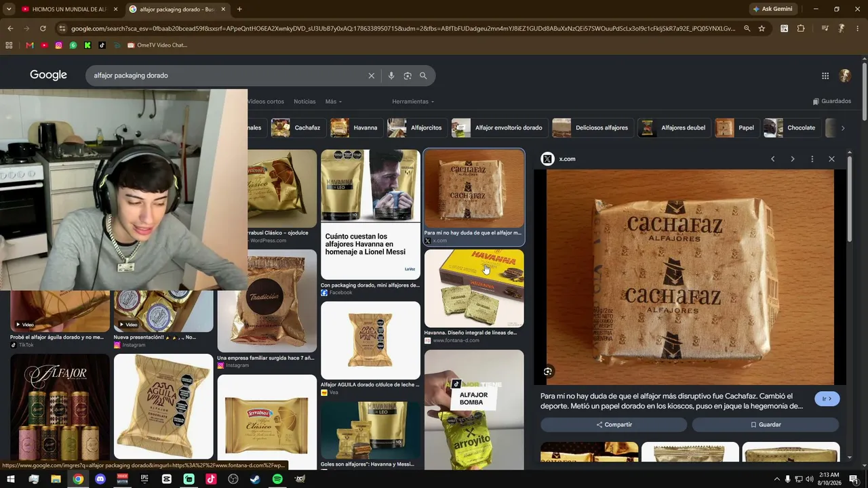868x488 pixels.
Task: Open OBS Studio from the taskbar
Action: (x=233, y=479)
